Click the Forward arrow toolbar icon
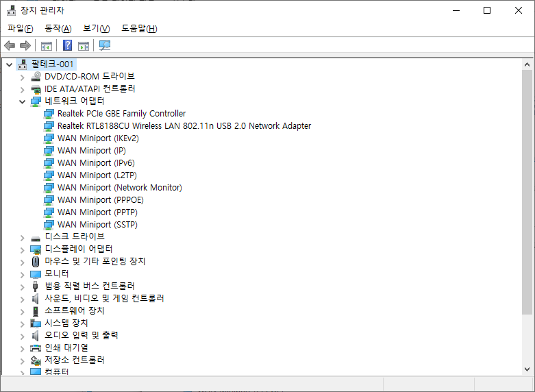The image size is (535, 392). pos(25,45)
